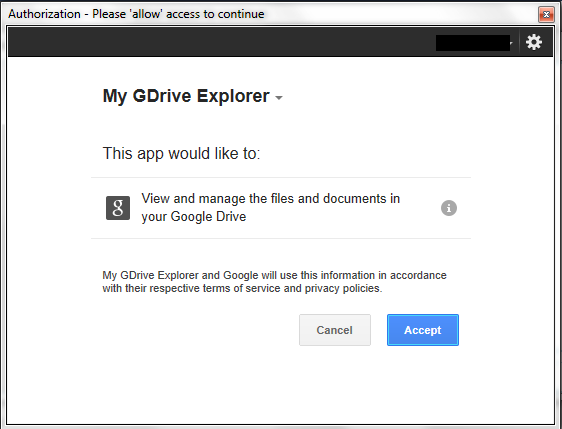Image resolution: width=562 pixels, height=429 pixels.
Task: Click the info icon beside Drive permission
Action: [x=449, y=208]
